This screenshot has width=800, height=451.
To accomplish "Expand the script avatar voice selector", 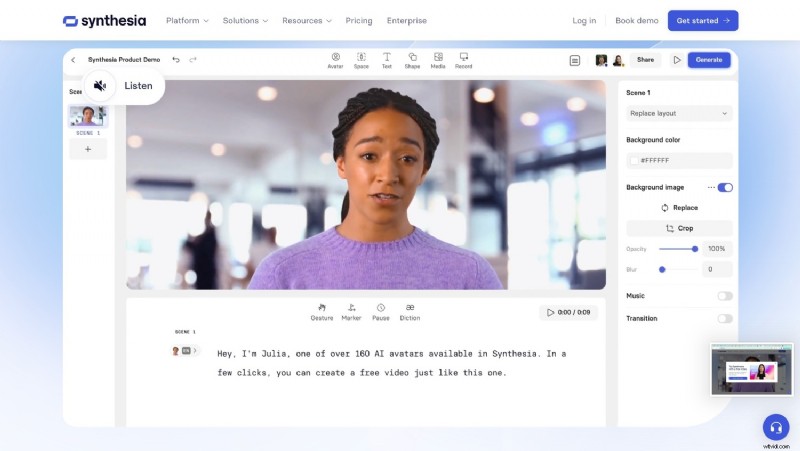I will tap(185, 350).
